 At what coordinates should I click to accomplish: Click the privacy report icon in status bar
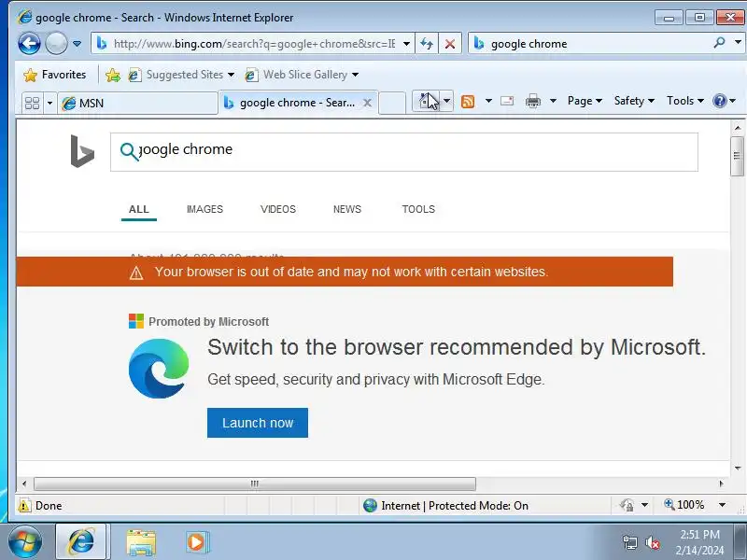coord(627,505)
